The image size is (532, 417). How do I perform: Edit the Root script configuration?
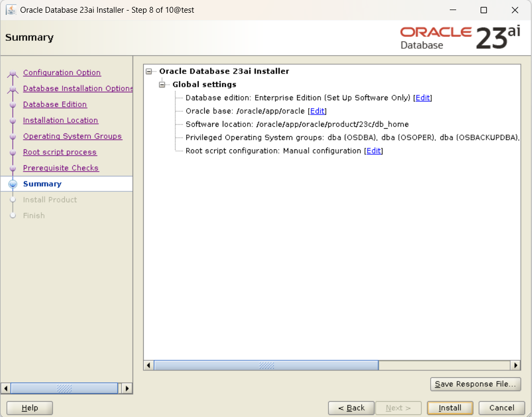(373, 151)
